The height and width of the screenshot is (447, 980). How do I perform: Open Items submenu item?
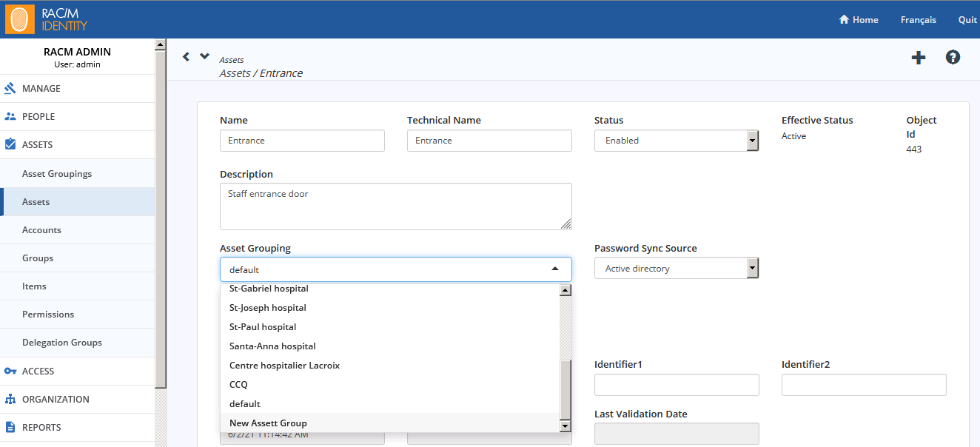(78, 286)
